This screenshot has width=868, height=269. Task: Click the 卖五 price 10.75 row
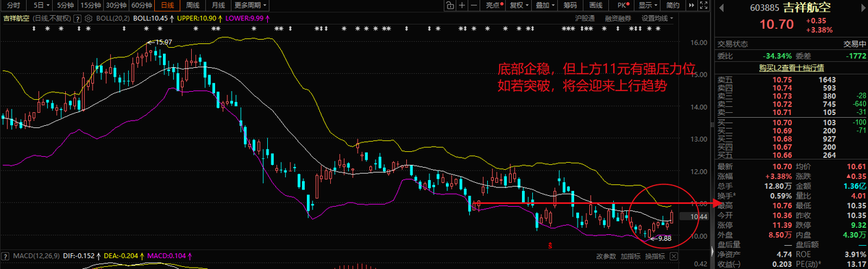(791, 79)
